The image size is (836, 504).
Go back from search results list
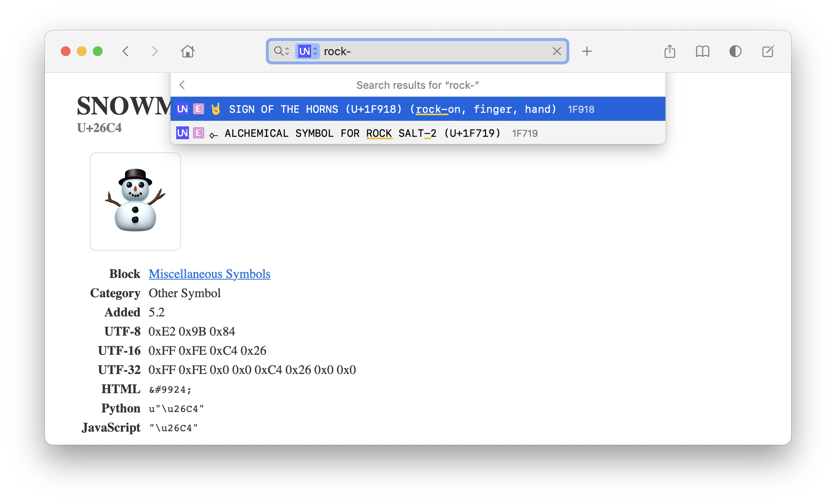coord(182,85)
